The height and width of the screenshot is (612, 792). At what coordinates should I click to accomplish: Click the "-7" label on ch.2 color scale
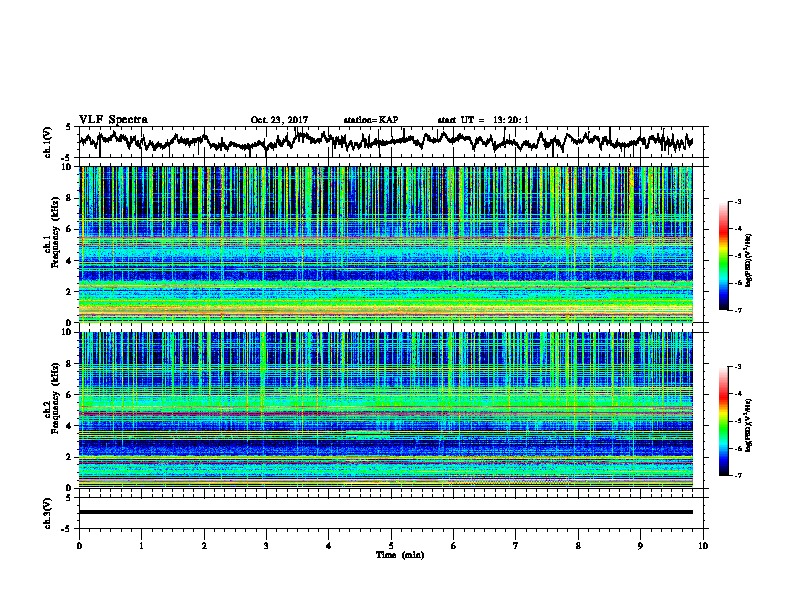(x=738, y=475)
